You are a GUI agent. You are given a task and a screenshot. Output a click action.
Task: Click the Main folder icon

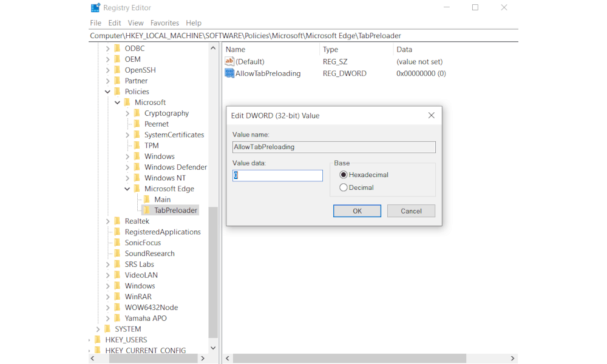[x=146, y=200]
